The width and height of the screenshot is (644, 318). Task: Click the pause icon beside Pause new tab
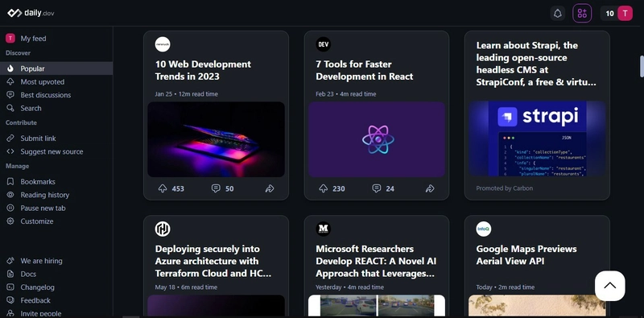10,208
